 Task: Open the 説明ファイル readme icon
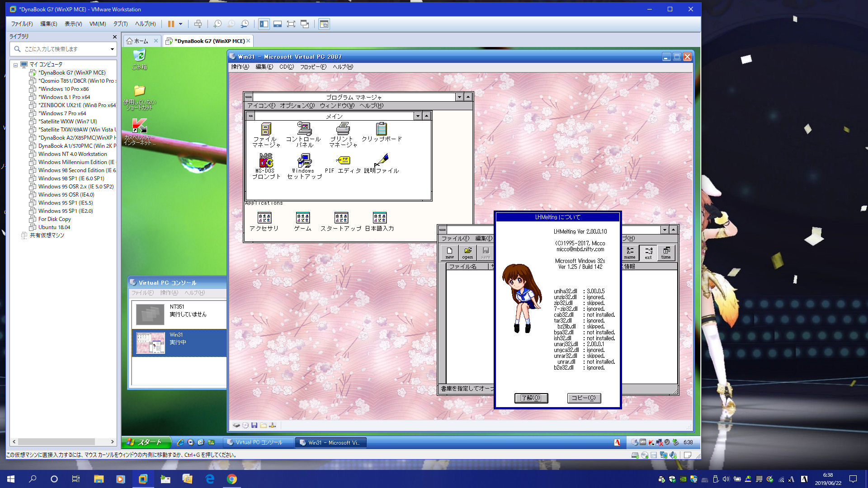(x=381, y=164)
